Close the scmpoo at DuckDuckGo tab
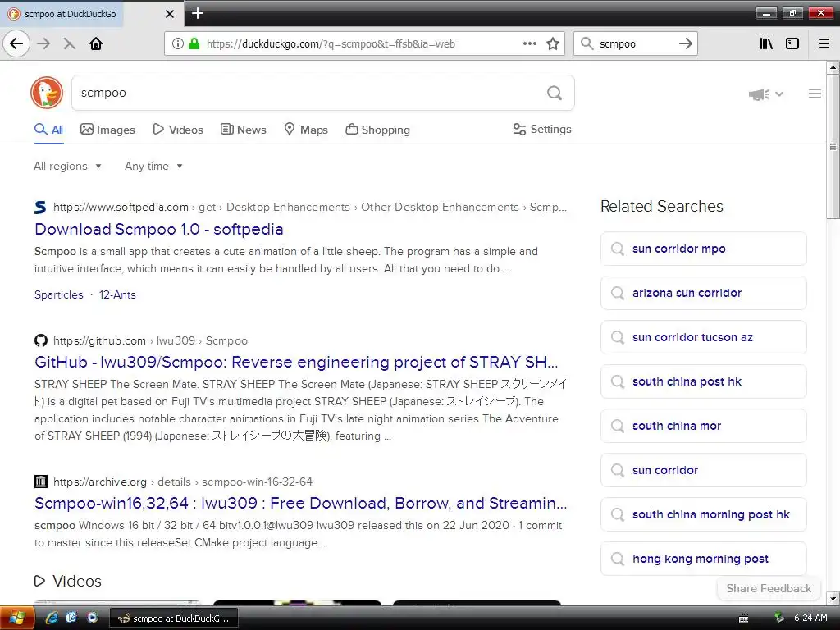The height and width of the screenshot is (630, 840). [x=170, y=14]
